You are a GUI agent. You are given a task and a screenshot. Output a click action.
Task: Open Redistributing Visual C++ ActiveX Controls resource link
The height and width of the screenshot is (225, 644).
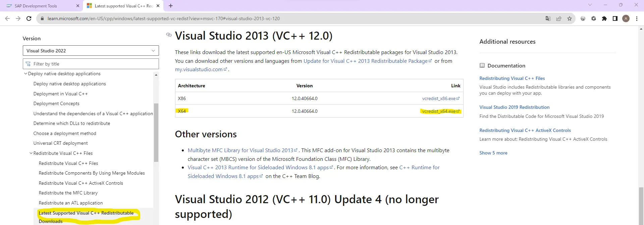point(525,130)
